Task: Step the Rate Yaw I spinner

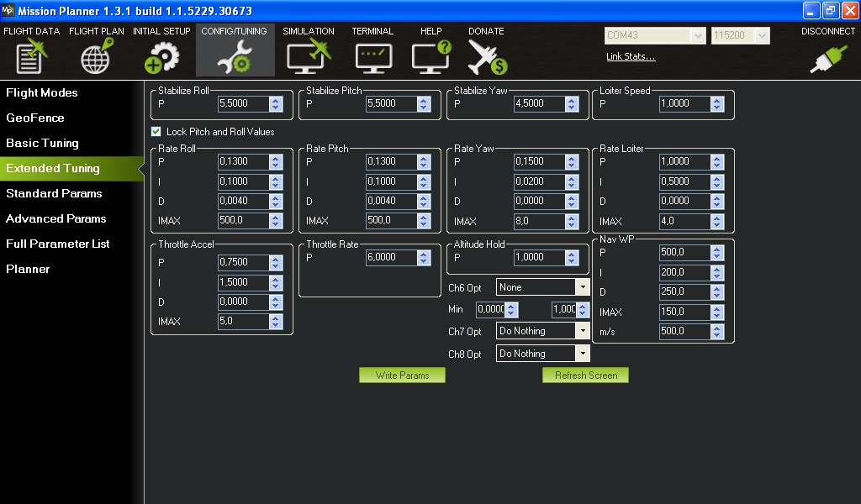Action: point(572,181)
